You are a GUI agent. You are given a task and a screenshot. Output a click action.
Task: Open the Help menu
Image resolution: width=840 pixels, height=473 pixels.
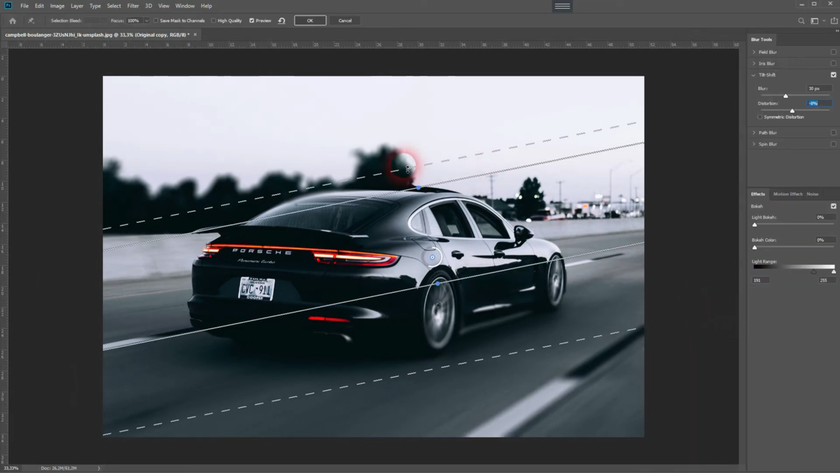pos(206,6)
